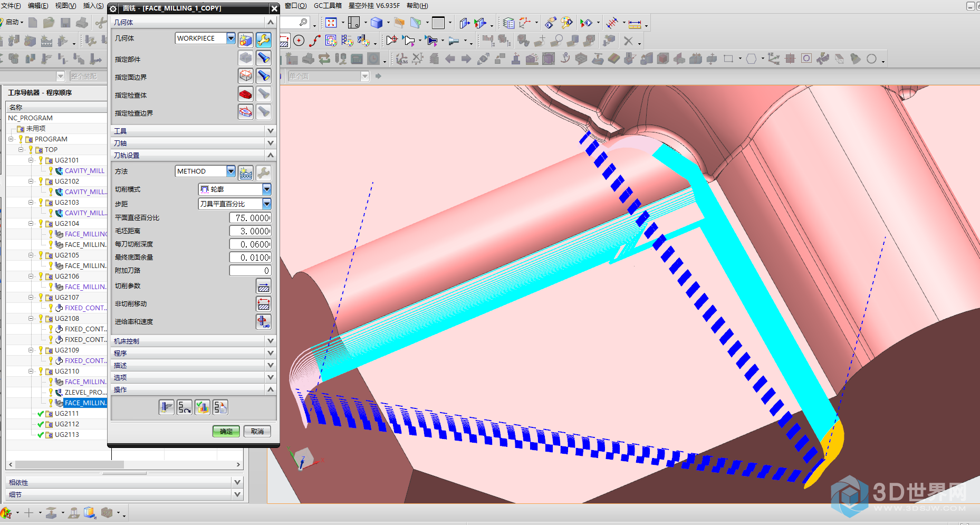Click the open folder icon in toolbar
Screen dimensions: 980x525
[49, 23]
